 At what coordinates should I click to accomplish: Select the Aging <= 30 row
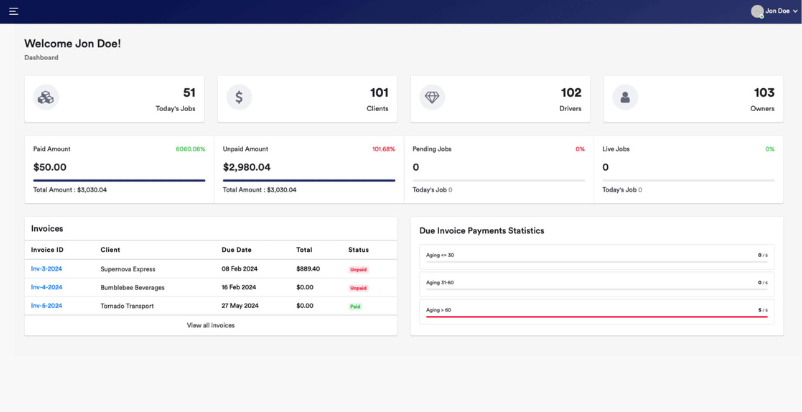click(x=596, y=255)
